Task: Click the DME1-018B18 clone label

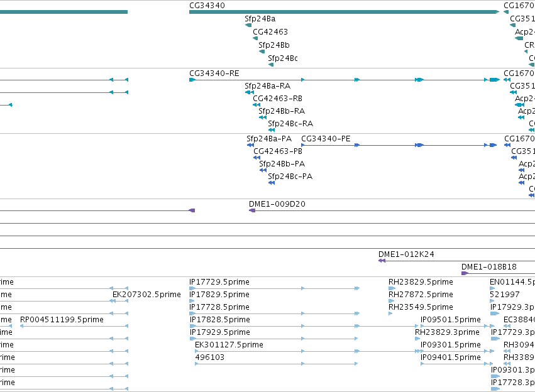Action: pos(489,267)
